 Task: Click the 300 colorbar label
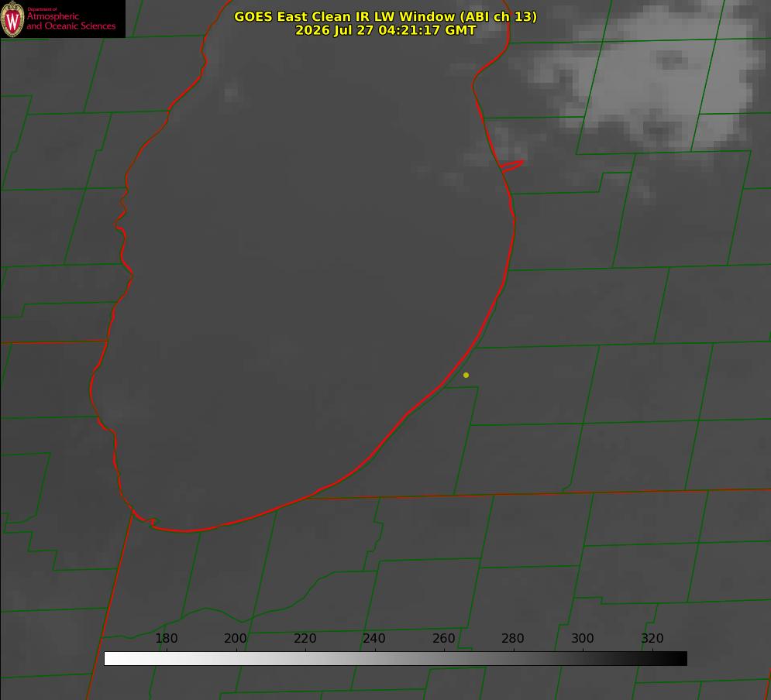(583, 638)
